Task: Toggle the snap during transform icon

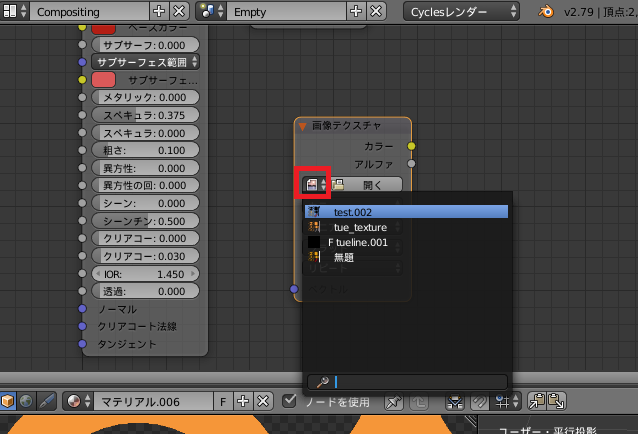Action: click(x=480, y=402)
